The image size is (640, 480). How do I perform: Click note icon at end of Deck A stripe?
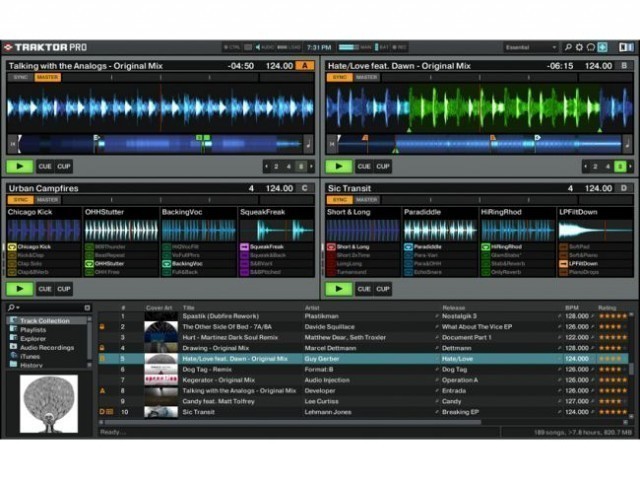(x=309, y=144)
